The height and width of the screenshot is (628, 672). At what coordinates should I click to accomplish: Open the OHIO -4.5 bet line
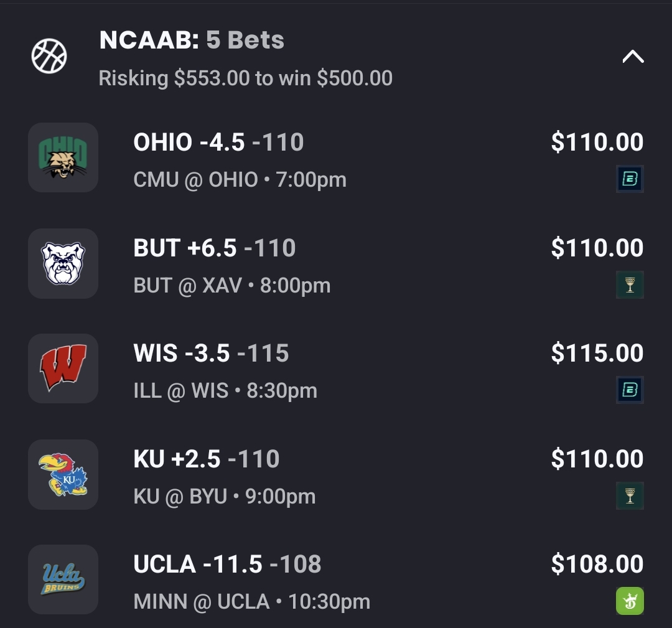coord(218,143)
